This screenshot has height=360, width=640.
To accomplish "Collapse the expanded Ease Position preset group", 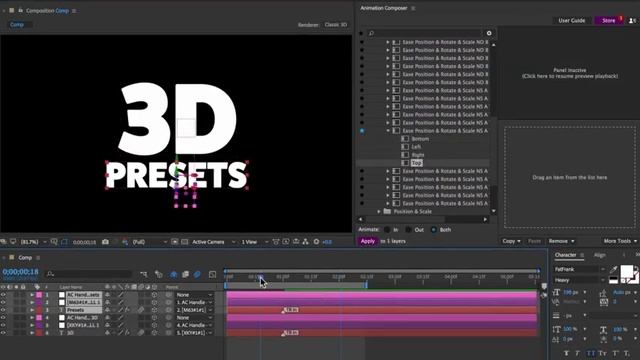I will [388, 131].
